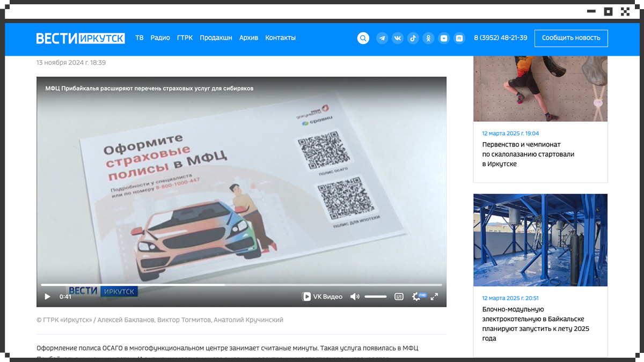Click the date 12 марта 2025 г. 20:51
The image size is (644, 362).
(x=510, y=298)
